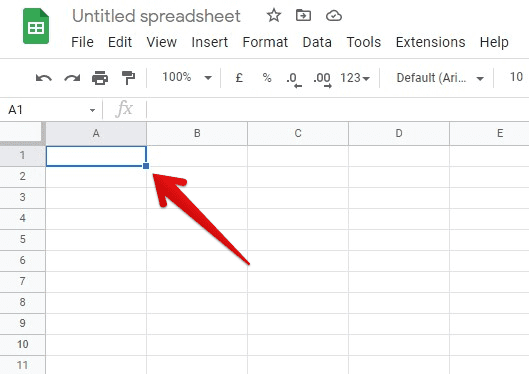Select row 2 header
This screenshot has height=374, width=529.
pyautogui.click(x=22, y=176)
